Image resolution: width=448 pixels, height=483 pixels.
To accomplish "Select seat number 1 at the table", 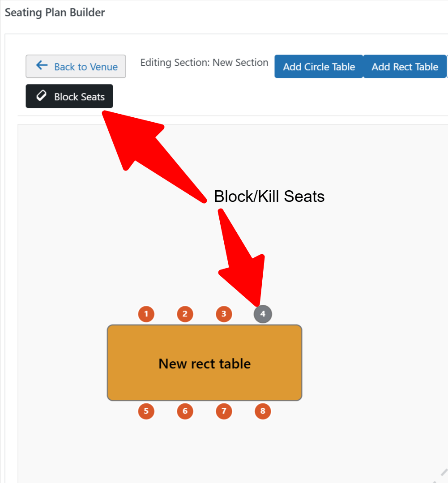I will [x=146, y=314].
